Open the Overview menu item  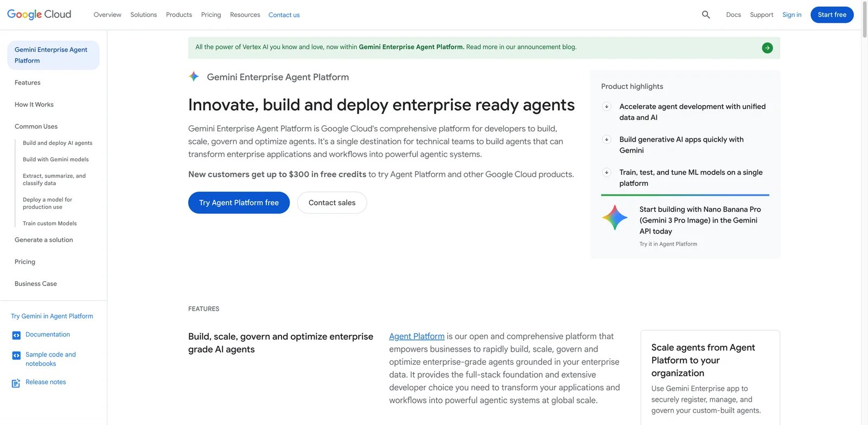[107, 15]
